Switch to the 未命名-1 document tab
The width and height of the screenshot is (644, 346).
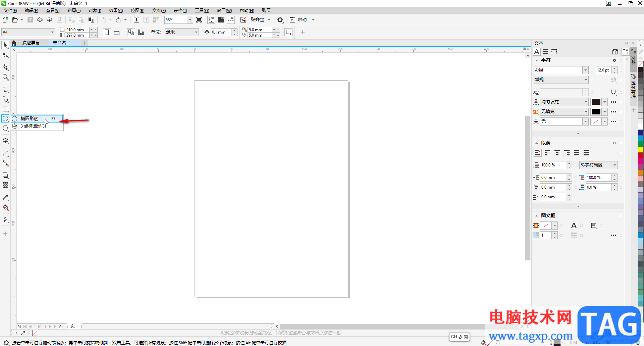tap(62, 43)
